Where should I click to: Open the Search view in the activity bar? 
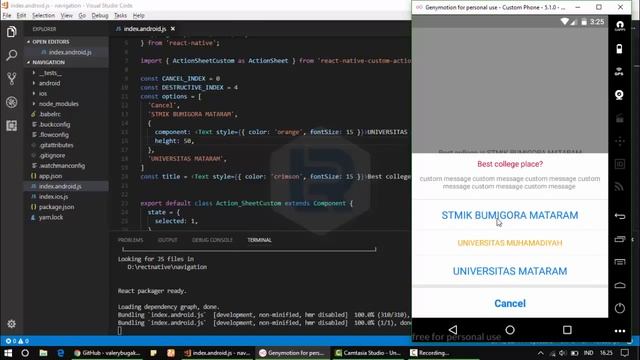coord(11,55)
